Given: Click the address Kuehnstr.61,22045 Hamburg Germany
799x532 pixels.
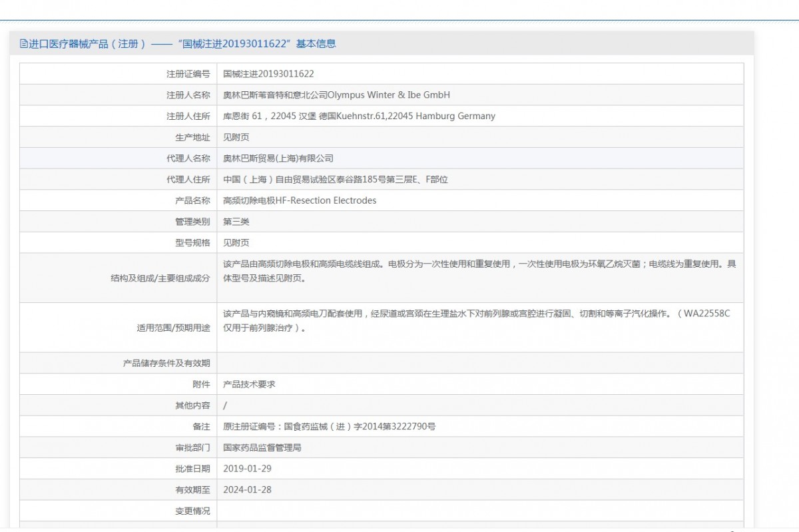Looking at the screenshot, I should [416, 116].
